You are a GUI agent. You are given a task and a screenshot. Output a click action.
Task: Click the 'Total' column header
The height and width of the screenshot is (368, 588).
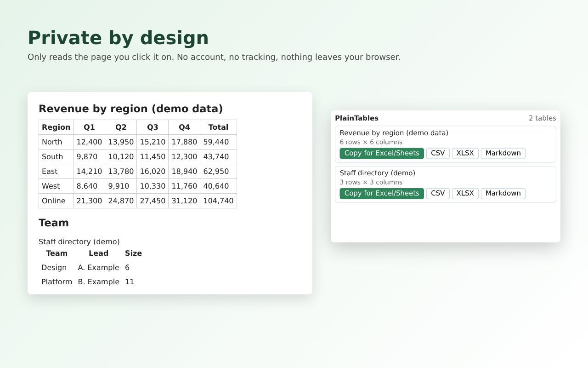click(x=218, y=127)
